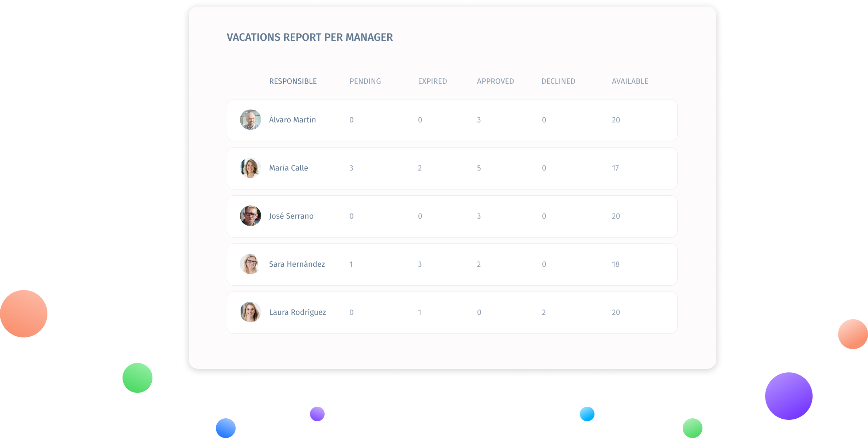The height and width of the screenshot is (438, 868).
Task: Sort by the RESPONSIBLE column header
Action: (293, 81)
